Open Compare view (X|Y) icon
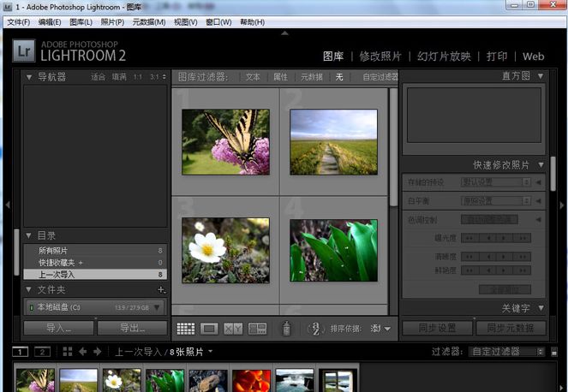 coord(233,329)
